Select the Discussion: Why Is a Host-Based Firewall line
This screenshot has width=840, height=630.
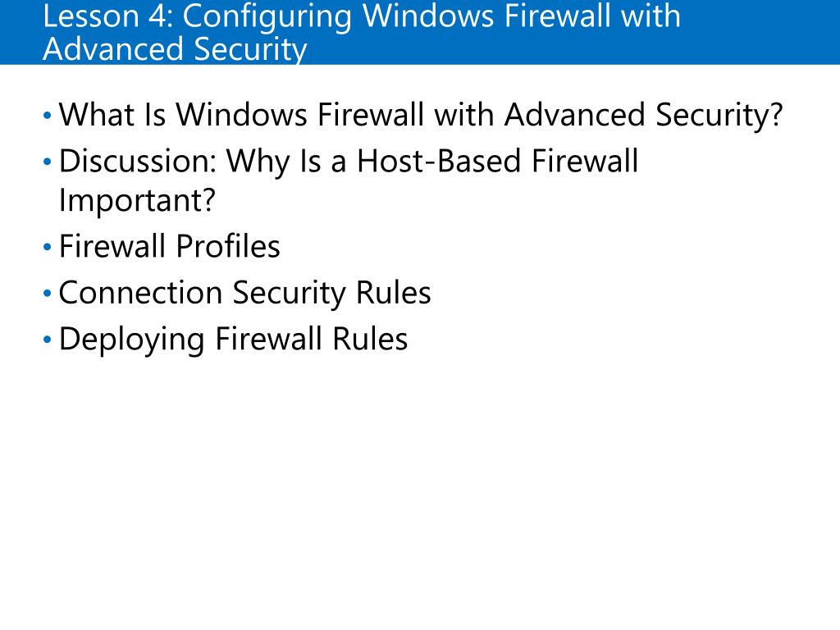(x=348, y=162)
